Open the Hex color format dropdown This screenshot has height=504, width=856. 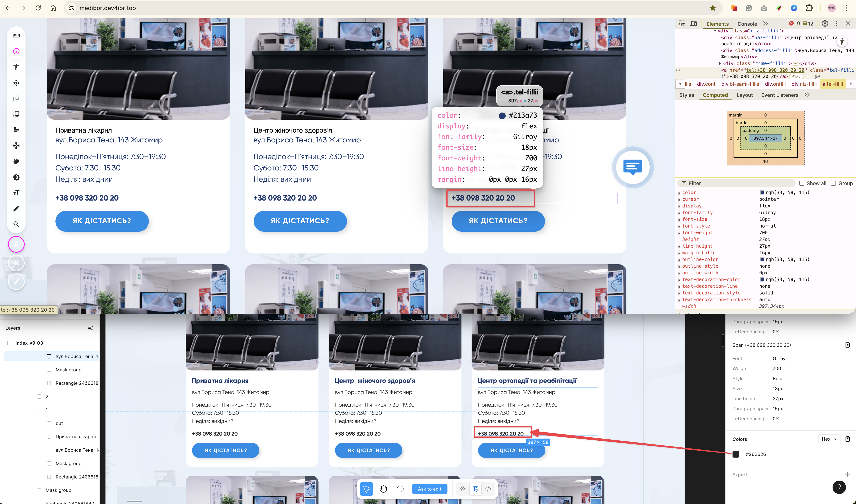829,439
